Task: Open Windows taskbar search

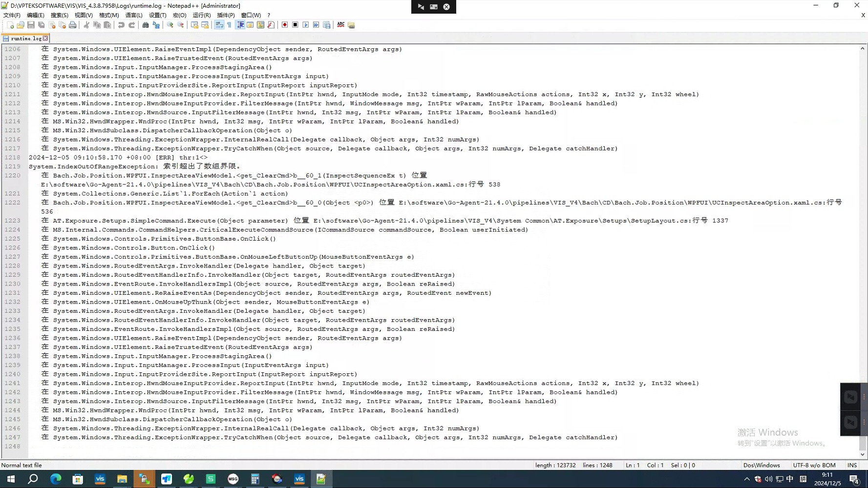Action: pos(33,479)
